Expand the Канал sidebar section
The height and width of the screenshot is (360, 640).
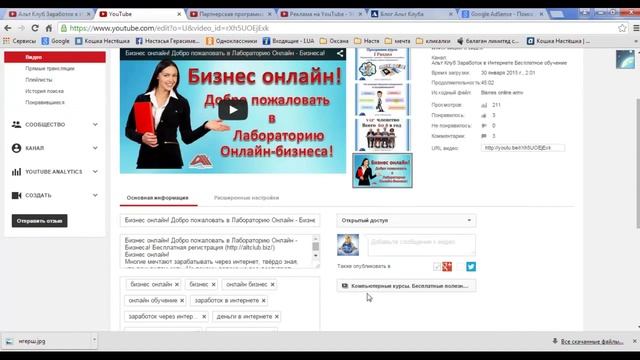tap(95, 148)
